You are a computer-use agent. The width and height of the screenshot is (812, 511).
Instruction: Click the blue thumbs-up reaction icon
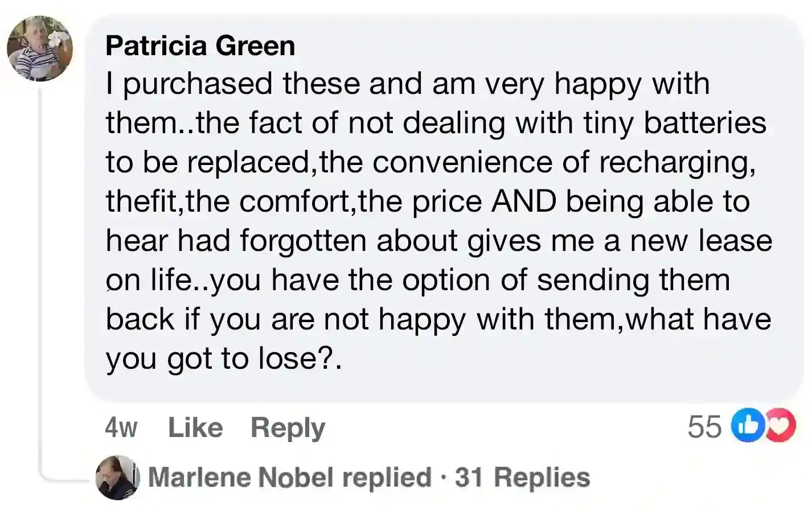tap(747, 426)
